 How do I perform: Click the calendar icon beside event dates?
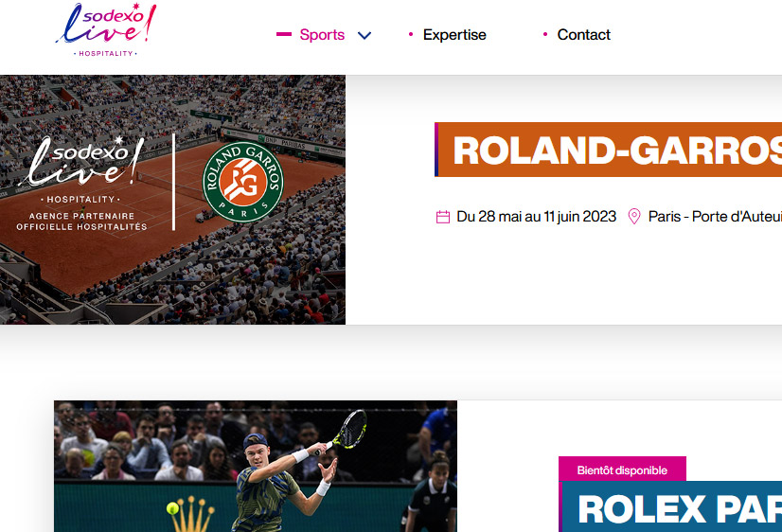[443, 217]
